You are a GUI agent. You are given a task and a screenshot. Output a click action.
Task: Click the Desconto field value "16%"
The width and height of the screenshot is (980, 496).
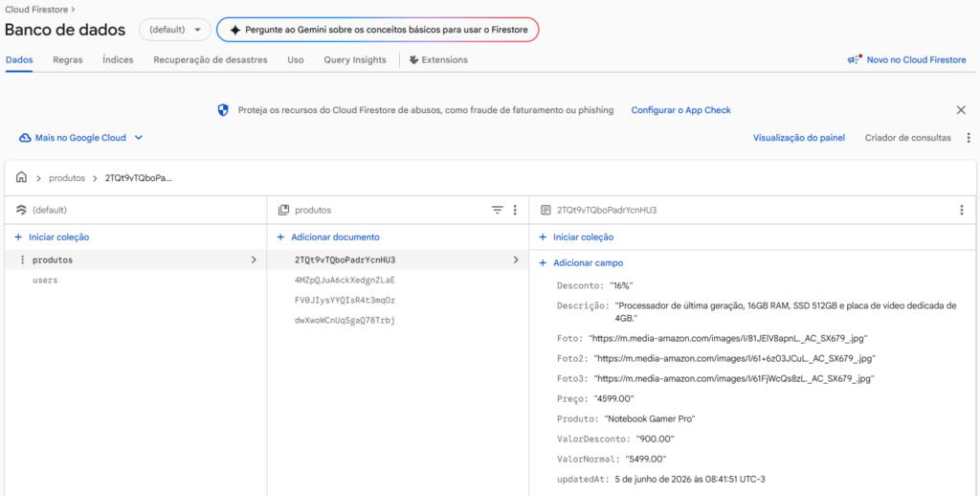(x=622, y=285)
